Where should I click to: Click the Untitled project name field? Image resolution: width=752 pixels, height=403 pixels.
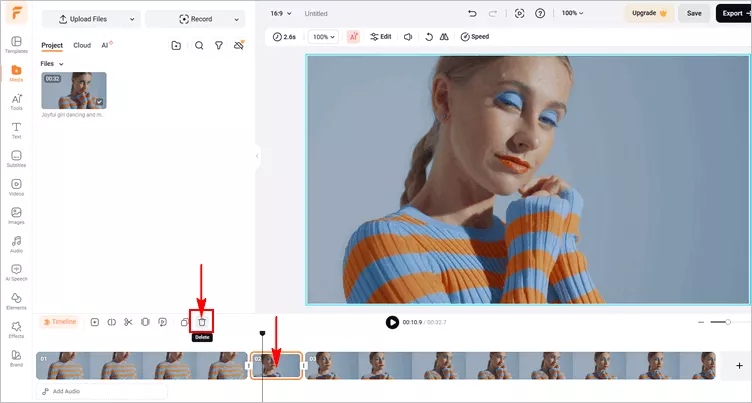(x=316, y=13)
